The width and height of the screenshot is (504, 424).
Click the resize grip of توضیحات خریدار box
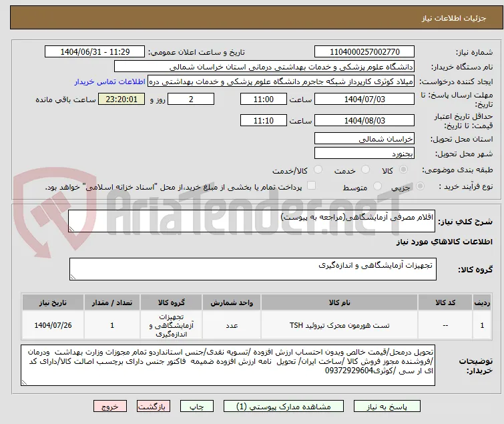point(24,383)
